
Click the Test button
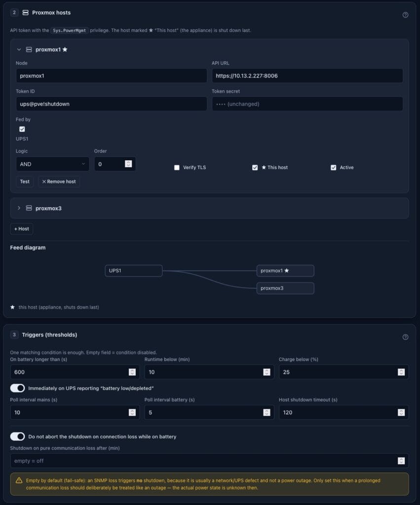tap(25, 181)
